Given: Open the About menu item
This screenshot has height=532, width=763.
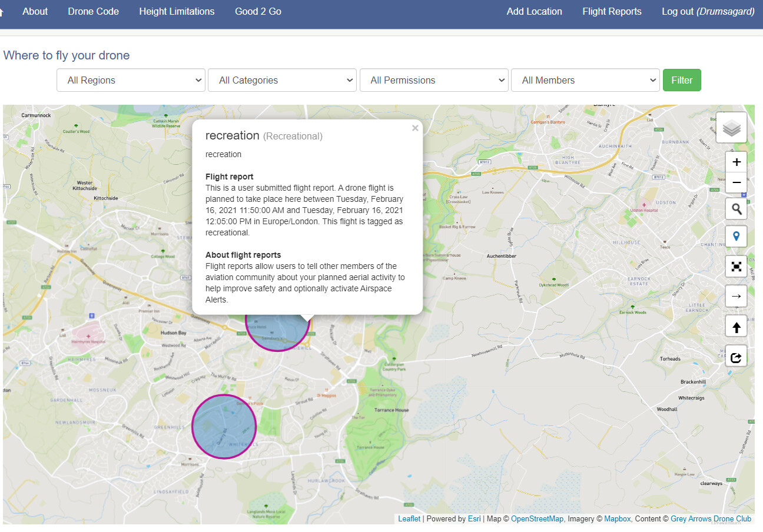Looking at the screenshot, I should 35,11.
